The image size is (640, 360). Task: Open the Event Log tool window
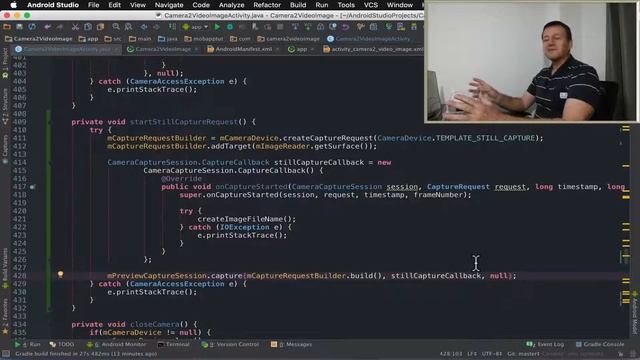(x=545, y=344)
